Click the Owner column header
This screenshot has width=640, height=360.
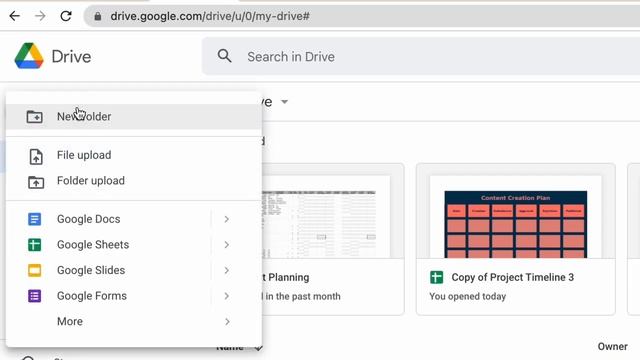[x=613, y=347]
